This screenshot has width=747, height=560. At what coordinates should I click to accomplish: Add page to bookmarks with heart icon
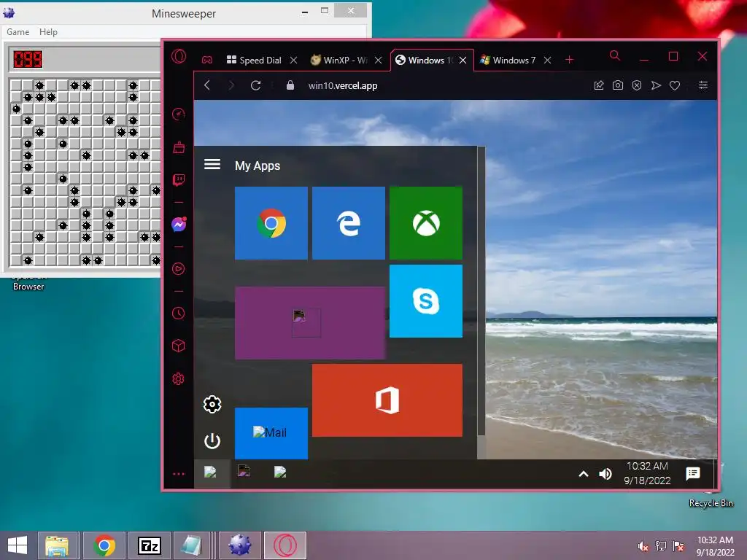point(675,86)
